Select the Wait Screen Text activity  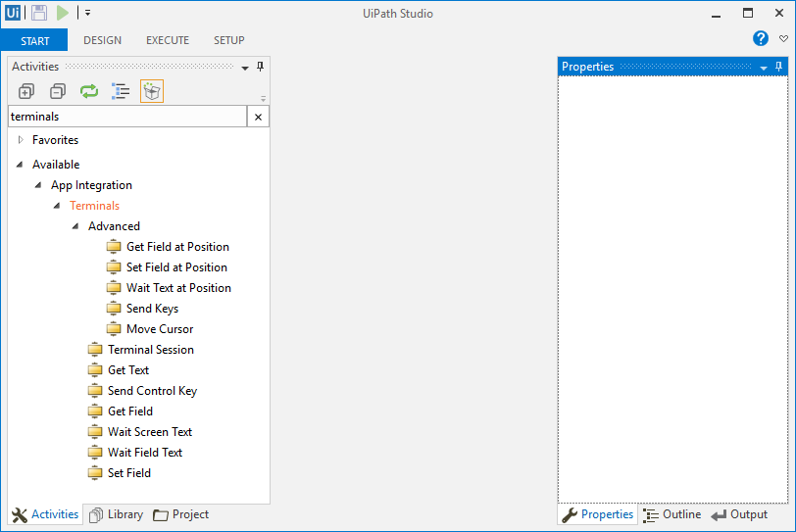click(x=150, y=432)
